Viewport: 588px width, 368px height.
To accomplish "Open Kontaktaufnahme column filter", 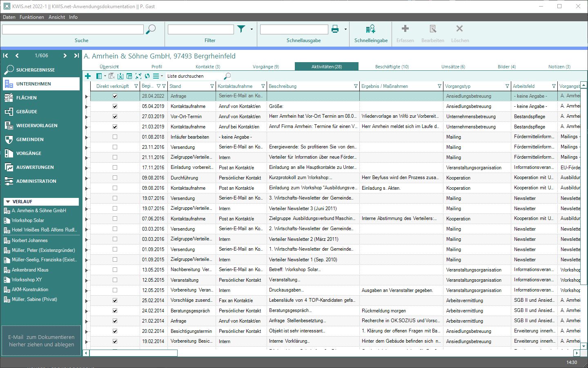I will [263, 86].
